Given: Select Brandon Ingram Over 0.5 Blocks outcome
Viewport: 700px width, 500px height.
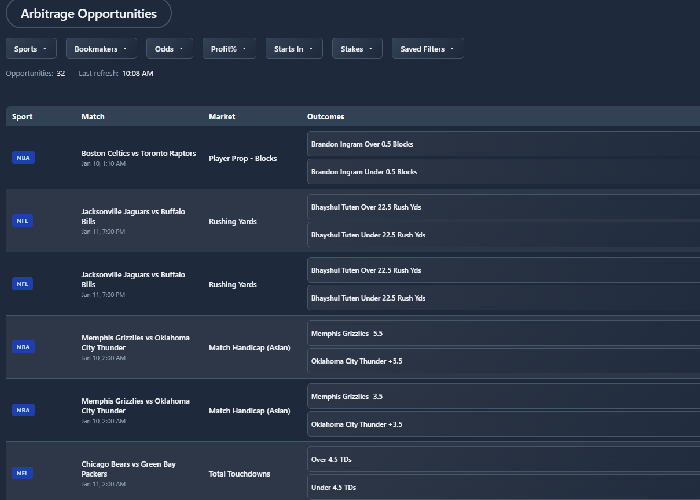Looking at the screenshot, I should (x=503, y=144).
